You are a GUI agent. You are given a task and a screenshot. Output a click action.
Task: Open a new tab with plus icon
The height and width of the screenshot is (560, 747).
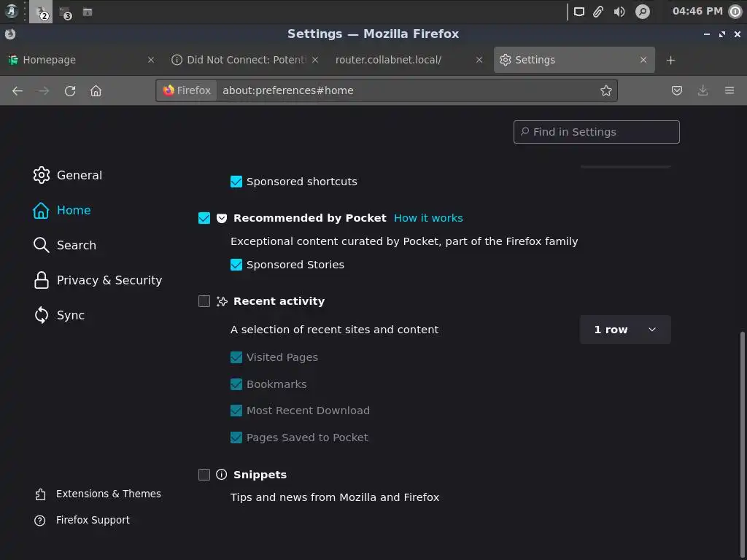pos(670,60)
